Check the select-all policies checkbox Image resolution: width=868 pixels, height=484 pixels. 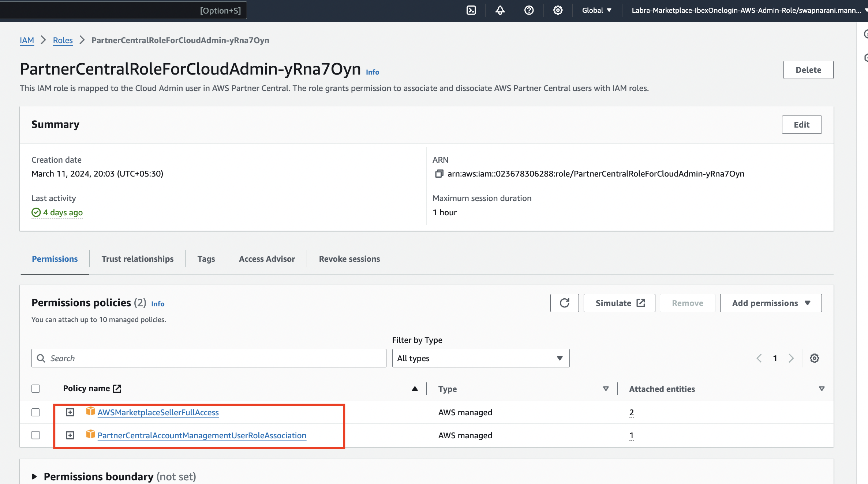click(35, 389)
